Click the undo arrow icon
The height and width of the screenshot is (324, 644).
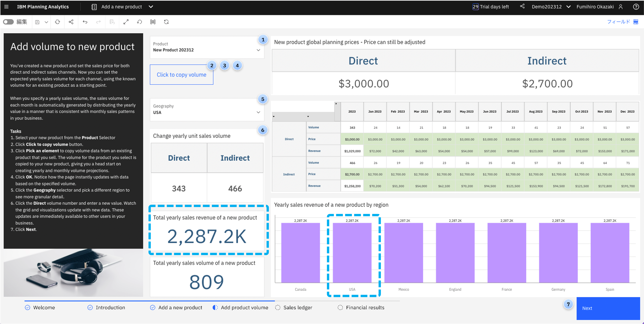click(85, 22)
